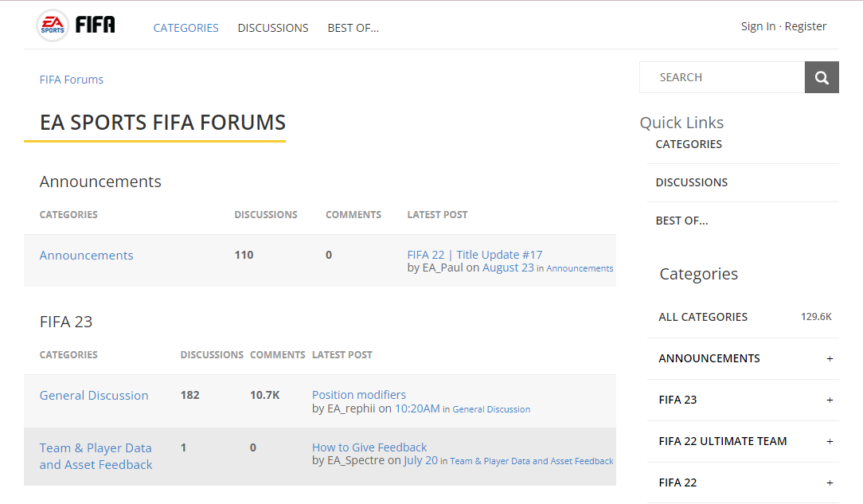Open the Announcements category link
Screen dimensions: 863x504
point(87,256)
